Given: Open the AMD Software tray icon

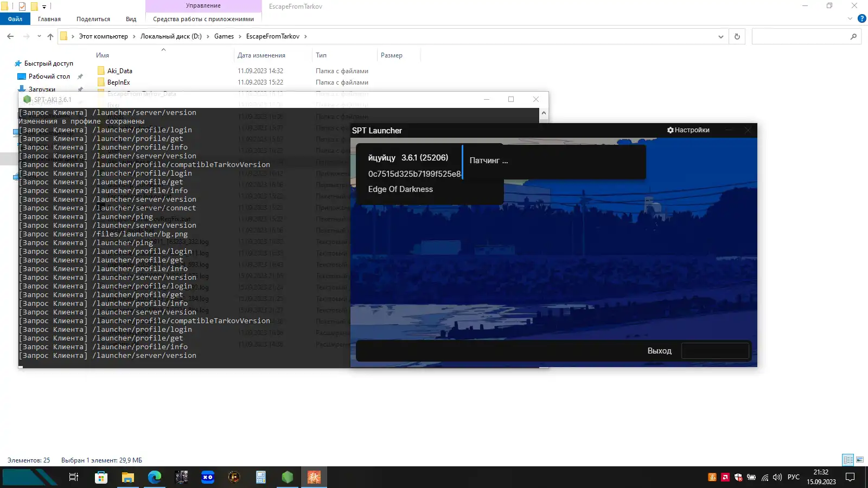Looking at the screenshot, I should click(x=725, y=477).
